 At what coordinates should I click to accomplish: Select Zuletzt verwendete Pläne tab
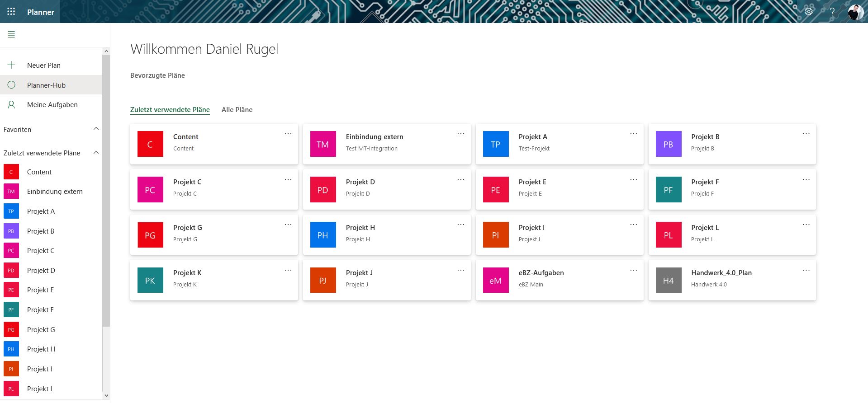pos(170,109)
